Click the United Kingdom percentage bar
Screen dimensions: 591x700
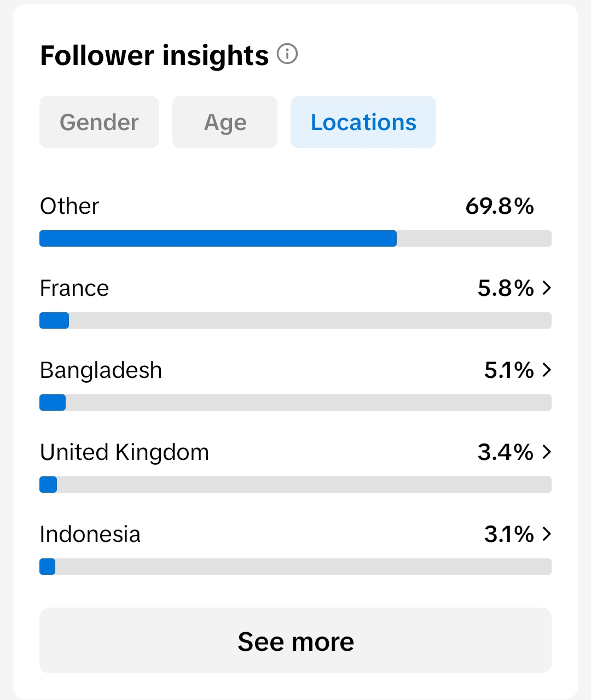(296, 485)
